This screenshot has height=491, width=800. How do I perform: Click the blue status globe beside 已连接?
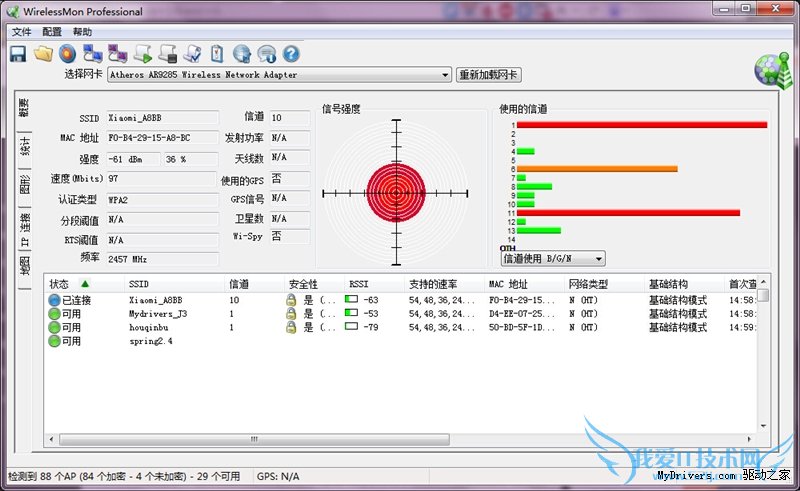click(54, 300)
